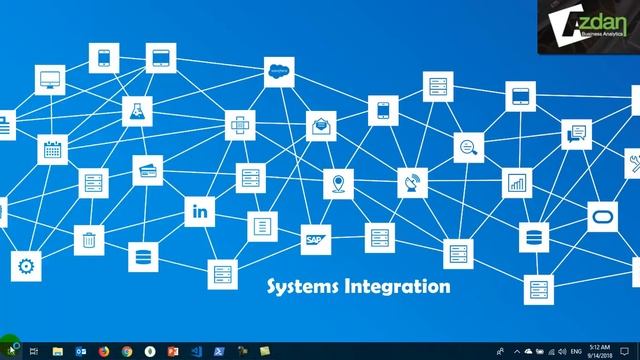Screen dimensions: 640x360
Task: Open the volume speaker control
Action: click(562, 351)
